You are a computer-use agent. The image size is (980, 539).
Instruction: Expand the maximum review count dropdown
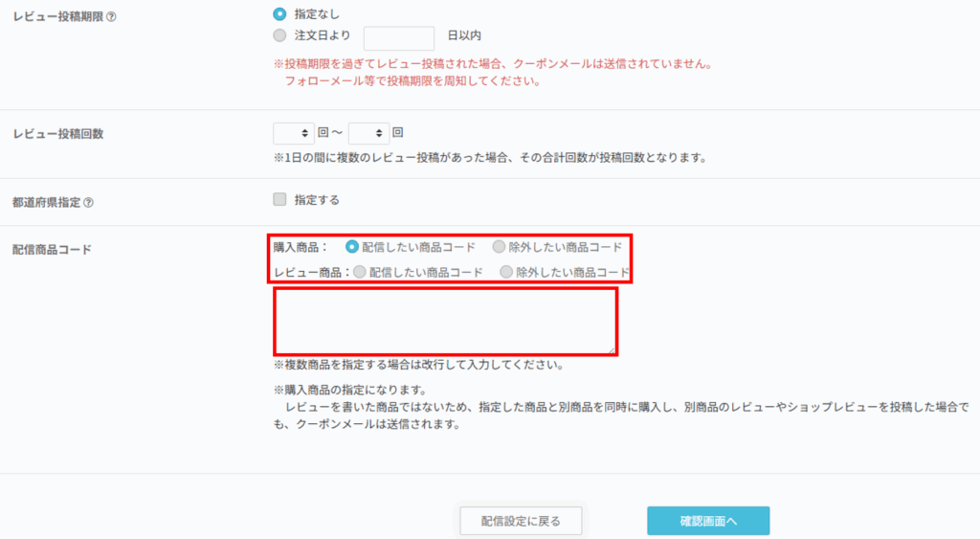[368, 134]
